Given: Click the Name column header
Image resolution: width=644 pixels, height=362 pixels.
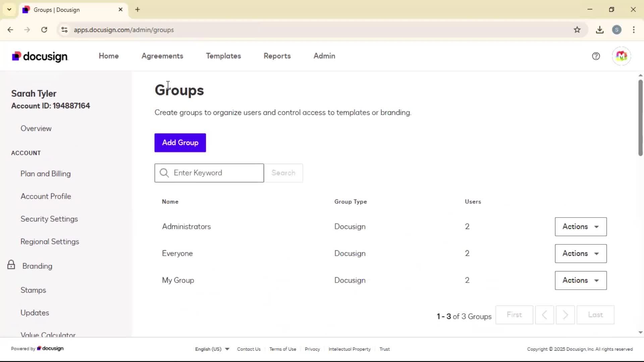Looking at the screenshot, I should [170, 202].
